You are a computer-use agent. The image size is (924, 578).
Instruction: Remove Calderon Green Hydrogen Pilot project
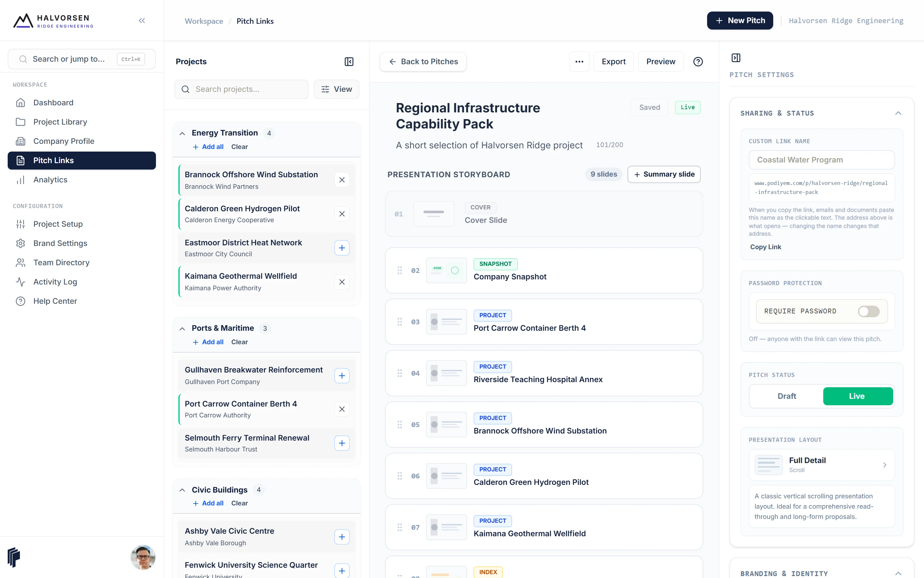pos(342,214)
